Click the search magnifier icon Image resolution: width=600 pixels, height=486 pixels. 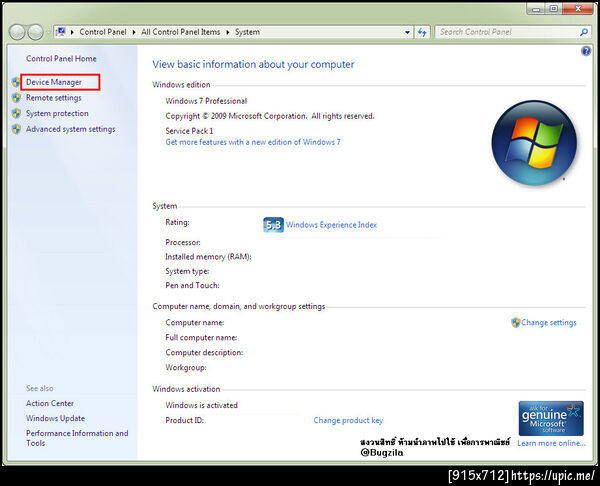coord(584,32)
